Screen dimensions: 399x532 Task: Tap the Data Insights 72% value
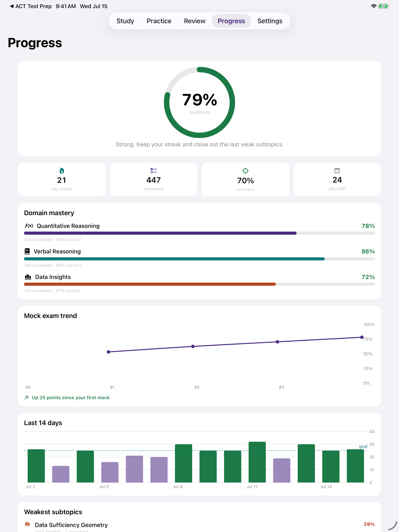click(x=368, y=277)
